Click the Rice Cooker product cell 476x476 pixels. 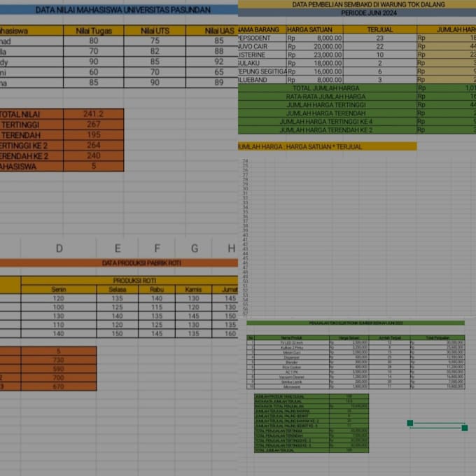[x=292, y=367]
